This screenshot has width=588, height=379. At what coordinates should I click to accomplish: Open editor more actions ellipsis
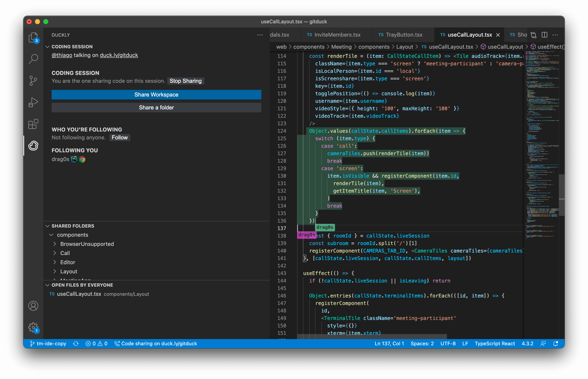(x=555, y=35)
